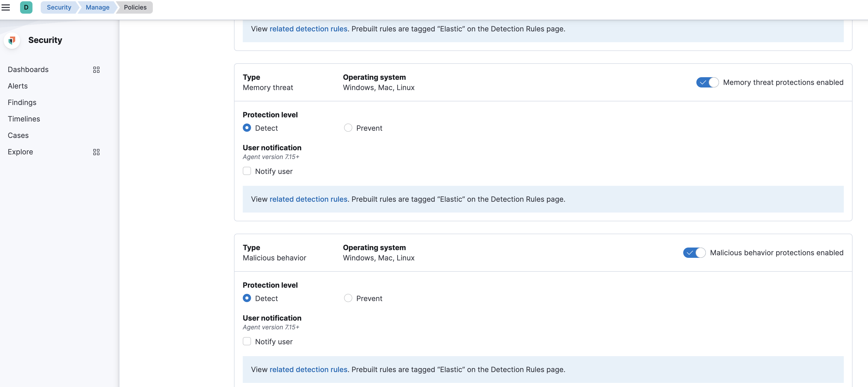Click the Security shield logo

point(12,40)
